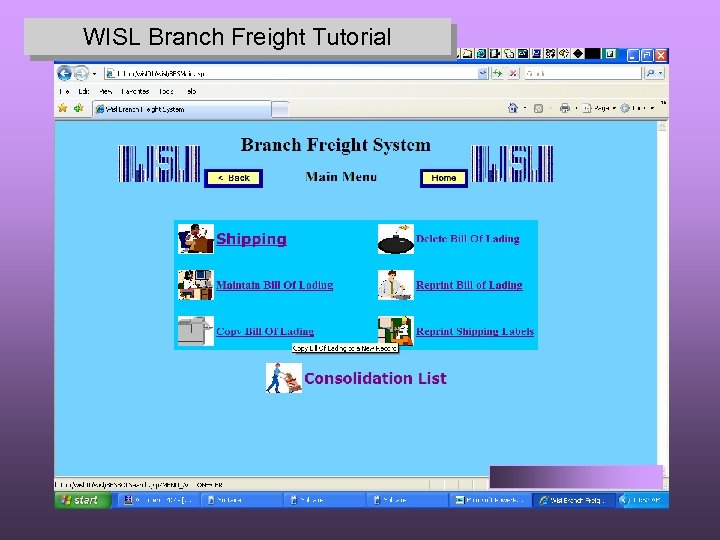Click the Branch Freight System heading
The width and height of the screenshot is (720, 540).
pyautogui.click(x=336, y=145)
